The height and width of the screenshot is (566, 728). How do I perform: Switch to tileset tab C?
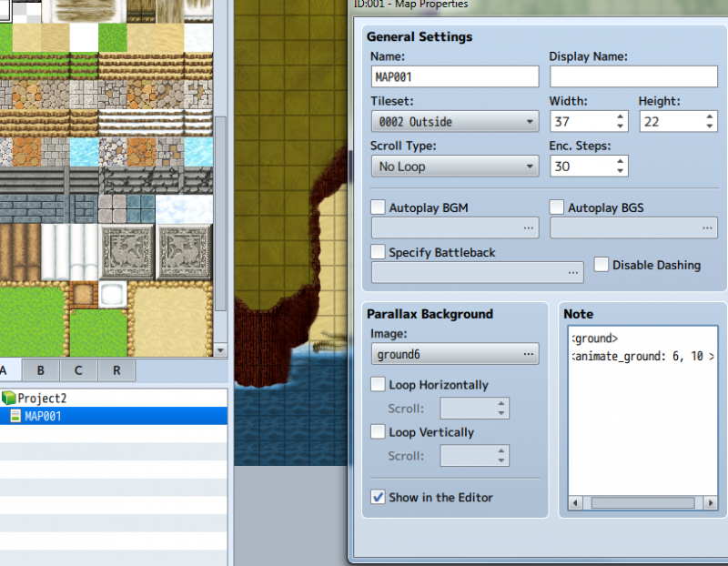point(78,370)
